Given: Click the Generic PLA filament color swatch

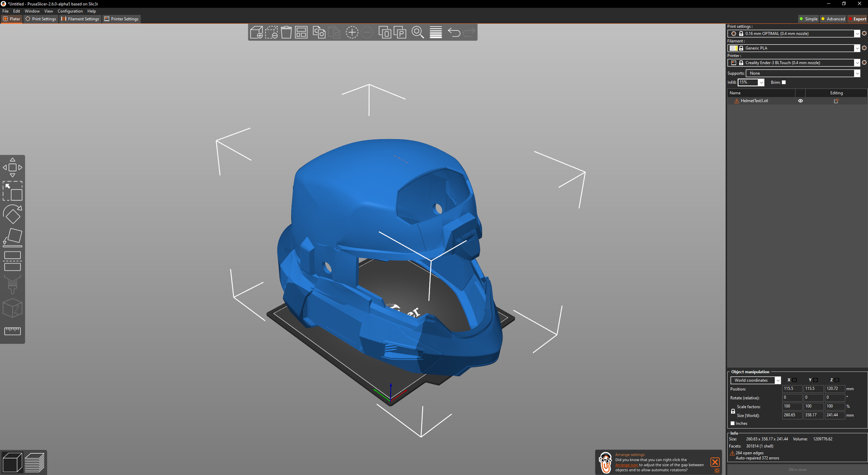Looking at the screenshot, I should click(734, 48).
